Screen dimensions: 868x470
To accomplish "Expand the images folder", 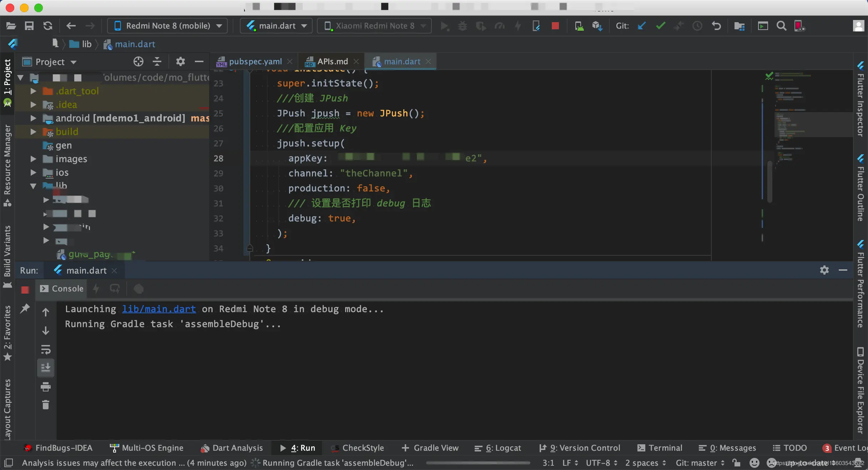I will 33,159.
